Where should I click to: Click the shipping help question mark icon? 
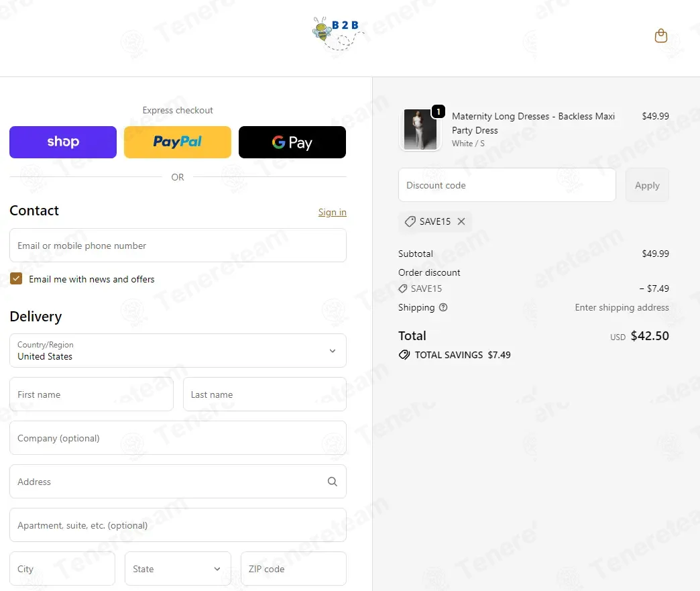[443, 307]
